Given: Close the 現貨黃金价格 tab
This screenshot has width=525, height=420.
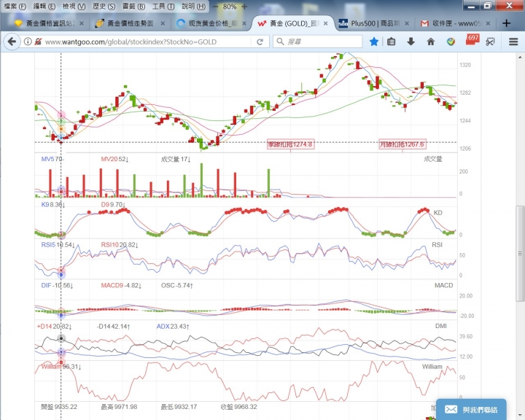Looking at the screenshot, I should click(246, 23).
